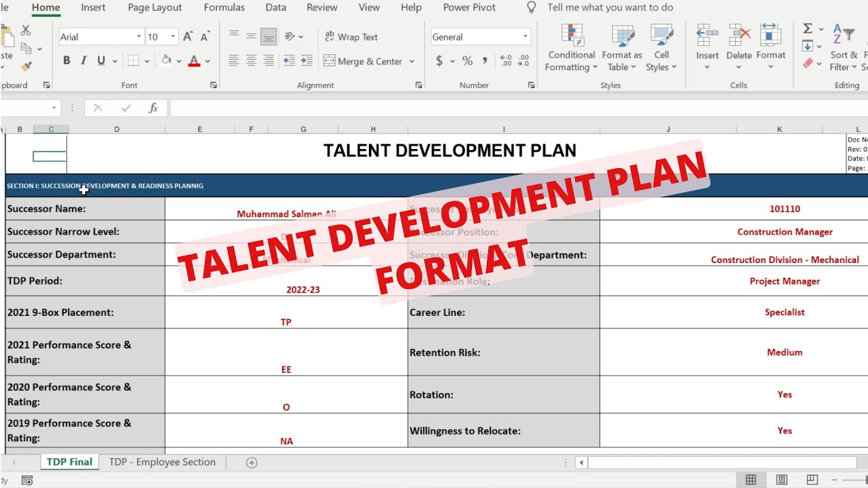The image size is (868, 488).
Task: Click the formula bar input field
Action: [x=518, y=108]
